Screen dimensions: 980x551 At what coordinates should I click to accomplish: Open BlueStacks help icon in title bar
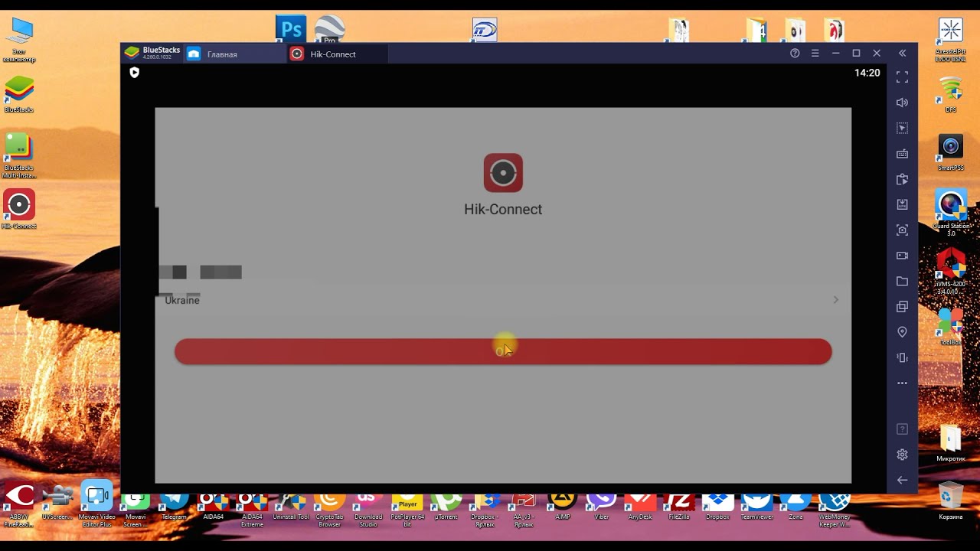click(795, 54)
